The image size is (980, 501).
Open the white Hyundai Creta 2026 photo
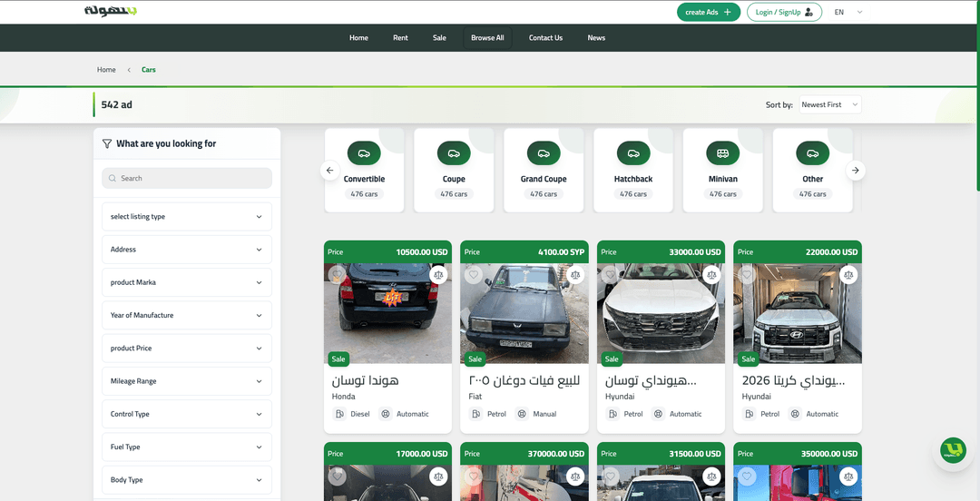pos(798,313)
